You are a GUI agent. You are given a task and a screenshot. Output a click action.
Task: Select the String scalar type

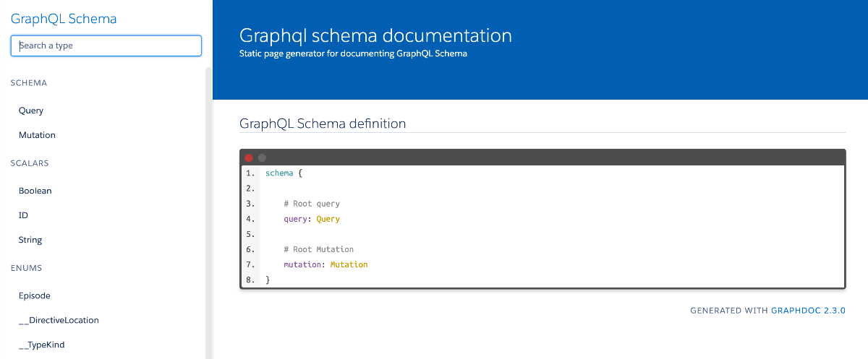pos(30,240)
